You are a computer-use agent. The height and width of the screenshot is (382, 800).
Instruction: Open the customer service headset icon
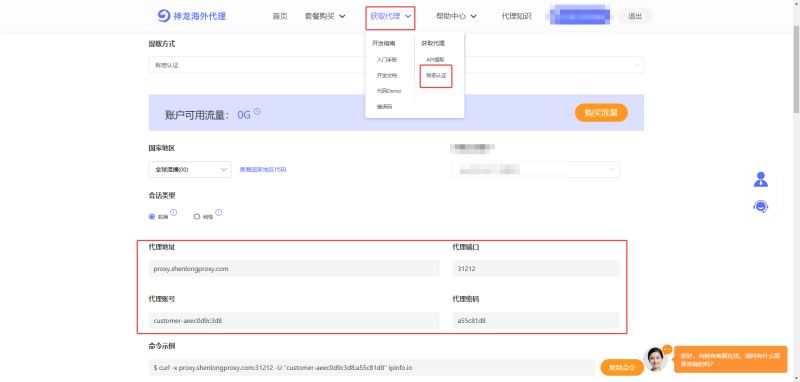point(761,207)
